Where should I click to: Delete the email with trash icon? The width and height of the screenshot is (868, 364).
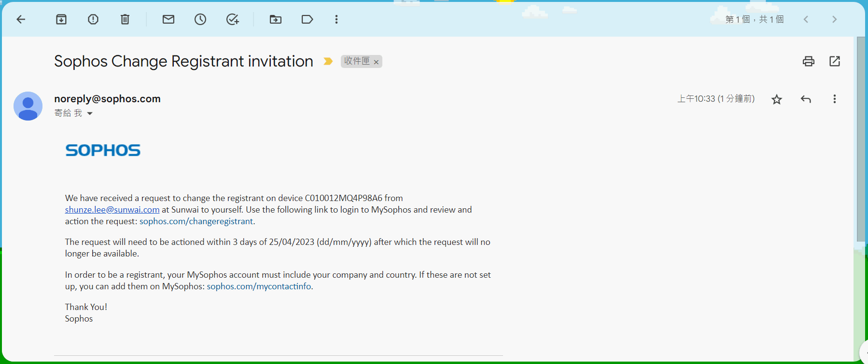tap(125, 19)
